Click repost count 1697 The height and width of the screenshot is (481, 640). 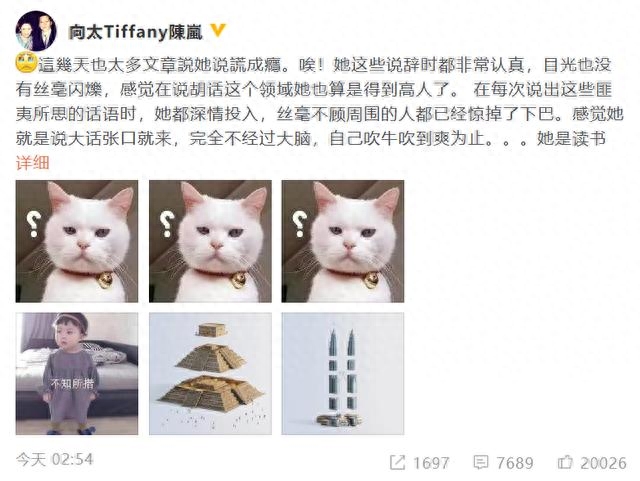click(431, 463)
